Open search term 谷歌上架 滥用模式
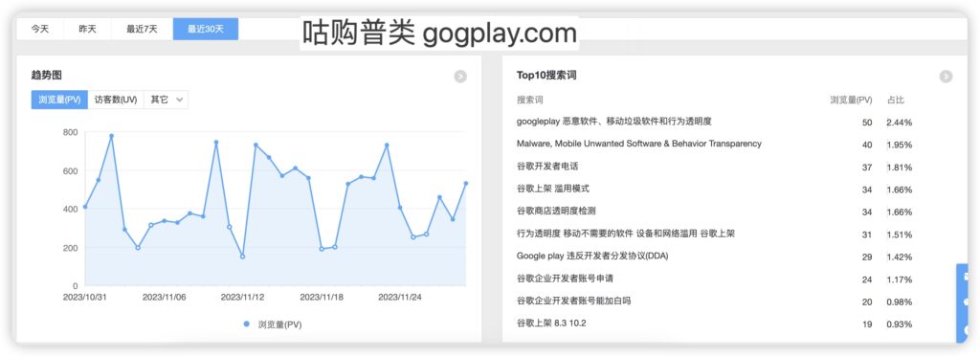The height and width of the screenshot is (357, 980). [553, 189]
